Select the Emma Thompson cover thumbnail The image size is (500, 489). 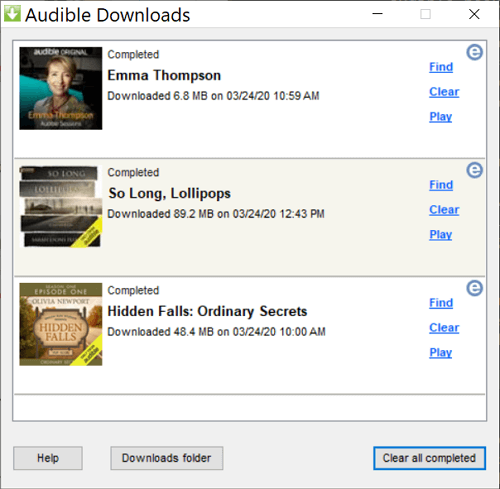(x=61, y=88)
